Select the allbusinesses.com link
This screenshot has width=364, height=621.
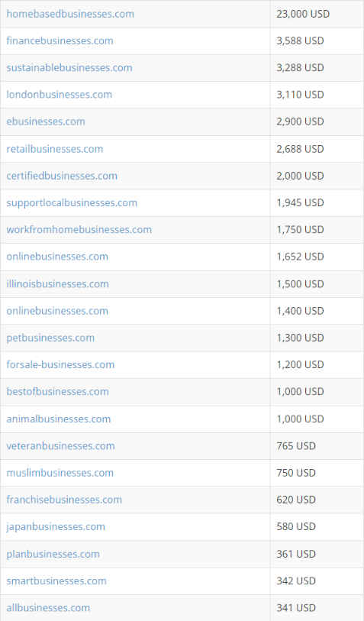click(x=48, y=608)
